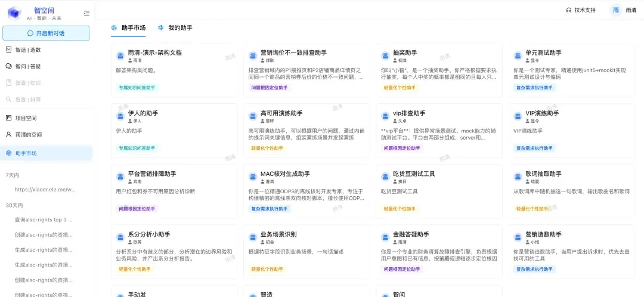Open history item 查询alsc-rights top 3

pos(44,219)
